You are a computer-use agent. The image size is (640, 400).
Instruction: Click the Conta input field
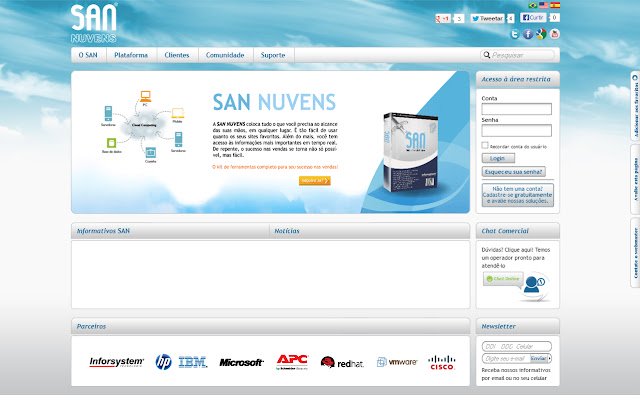coord(516,109)
